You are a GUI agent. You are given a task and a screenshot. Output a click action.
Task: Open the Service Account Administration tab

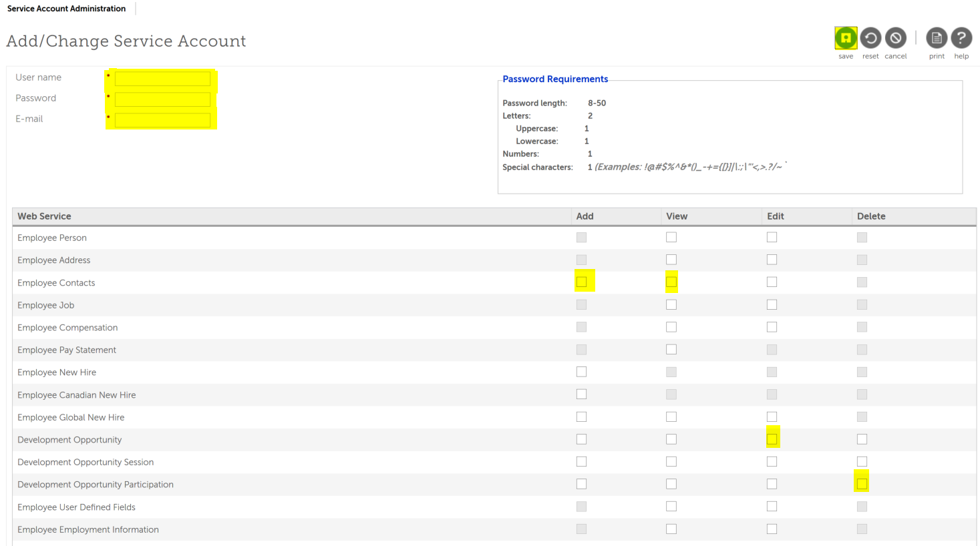click(66, 9)
